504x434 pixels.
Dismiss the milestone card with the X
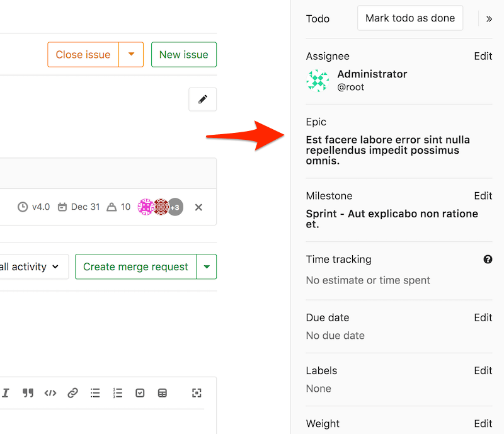[198, 207]
